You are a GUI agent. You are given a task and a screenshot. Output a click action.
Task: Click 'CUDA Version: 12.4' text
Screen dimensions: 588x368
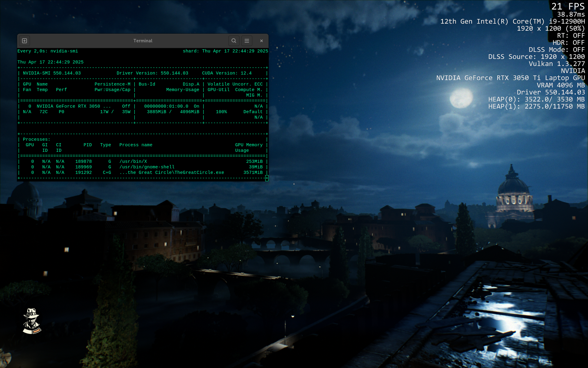click(227, 73)
